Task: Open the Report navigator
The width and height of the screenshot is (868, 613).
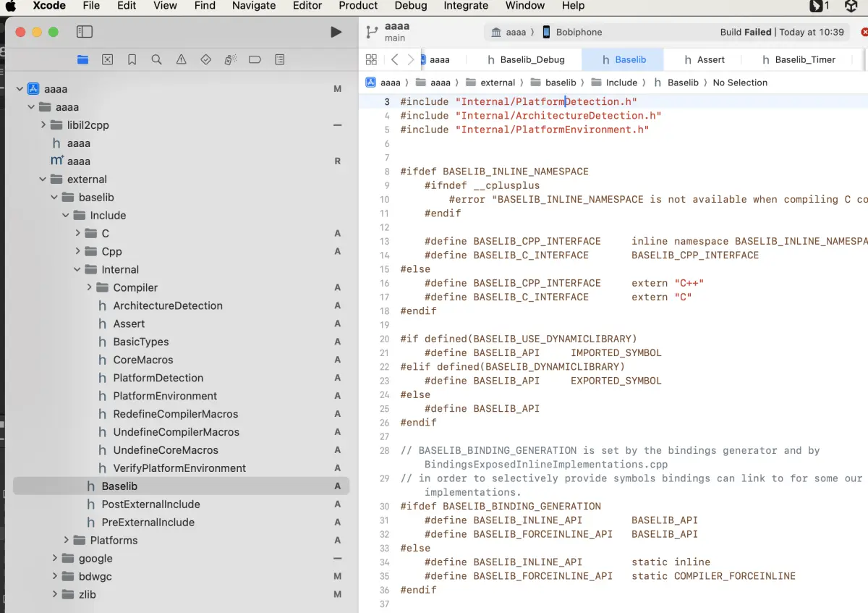Action: [279, 59]
